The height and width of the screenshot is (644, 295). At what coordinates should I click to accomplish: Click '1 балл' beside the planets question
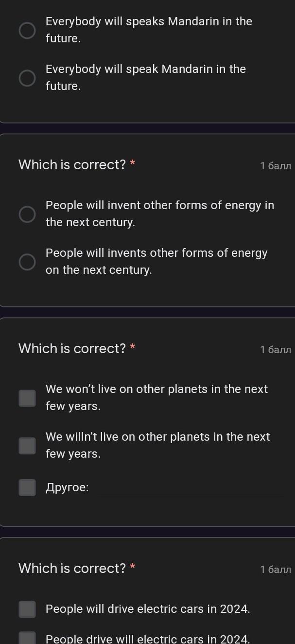click(276, 350)
